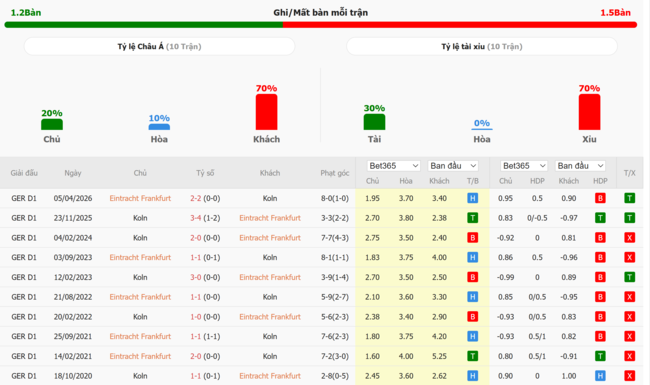
Task: Click green T result badge in 14/02/2021 row
Action: click(x=472, y=356)
